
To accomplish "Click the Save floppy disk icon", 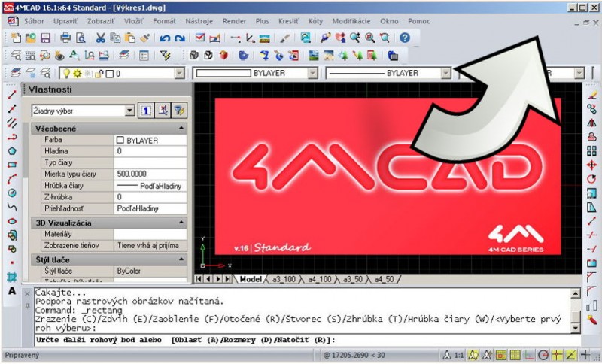I will (45, 38).
